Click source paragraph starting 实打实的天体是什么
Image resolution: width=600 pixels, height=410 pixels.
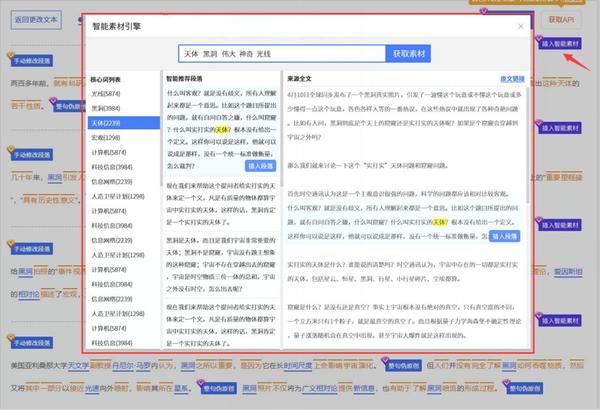pos(405,271)
